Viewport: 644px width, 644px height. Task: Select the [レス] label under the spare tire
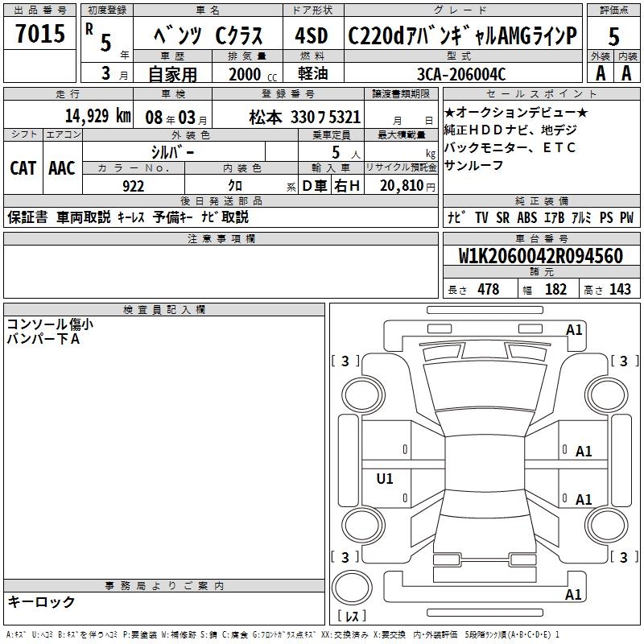(x=352, y=616)
